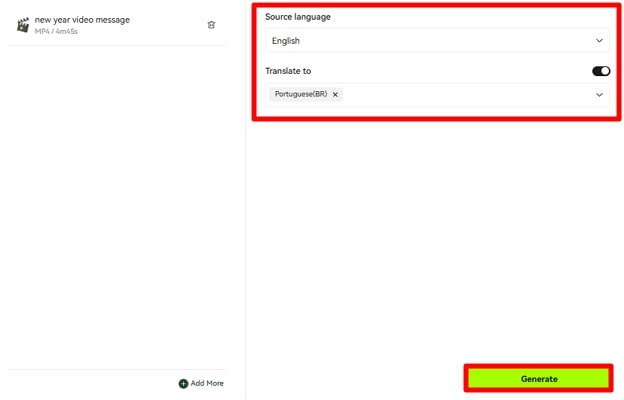Click the Add More text link
The width and height of the screenshot is (624, 400).
[207, 383]
